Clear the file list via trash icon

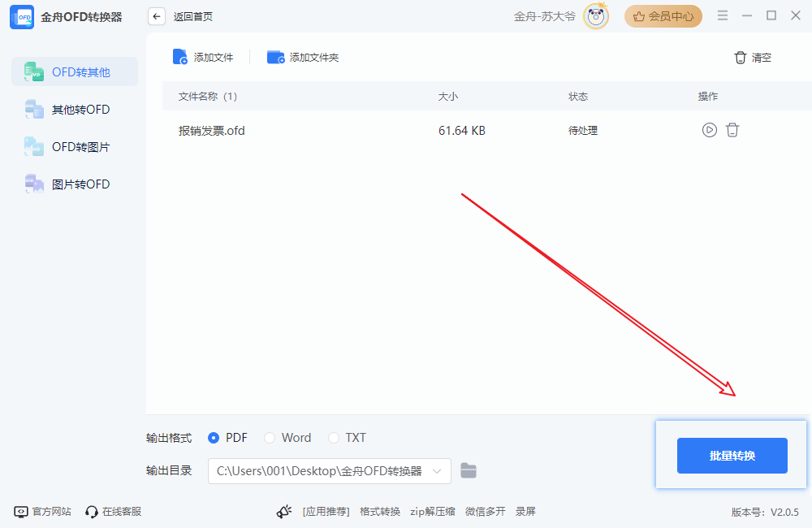click(x=740, y=57)
